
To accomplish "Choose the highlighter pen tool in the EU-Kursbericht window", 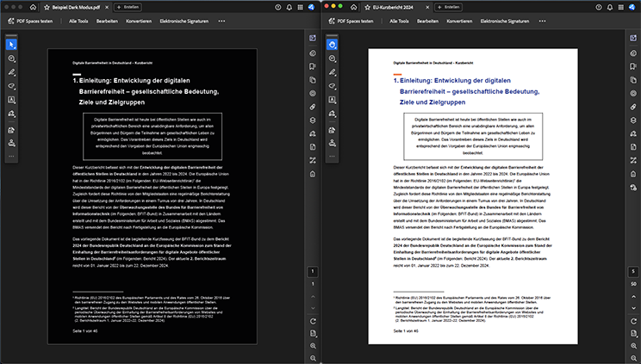I will 332,72.
